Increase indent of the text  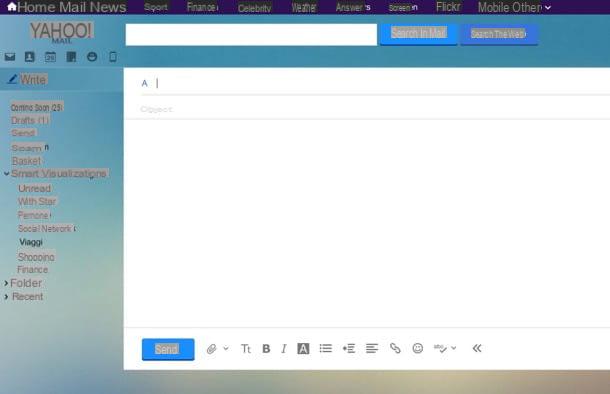349,348
